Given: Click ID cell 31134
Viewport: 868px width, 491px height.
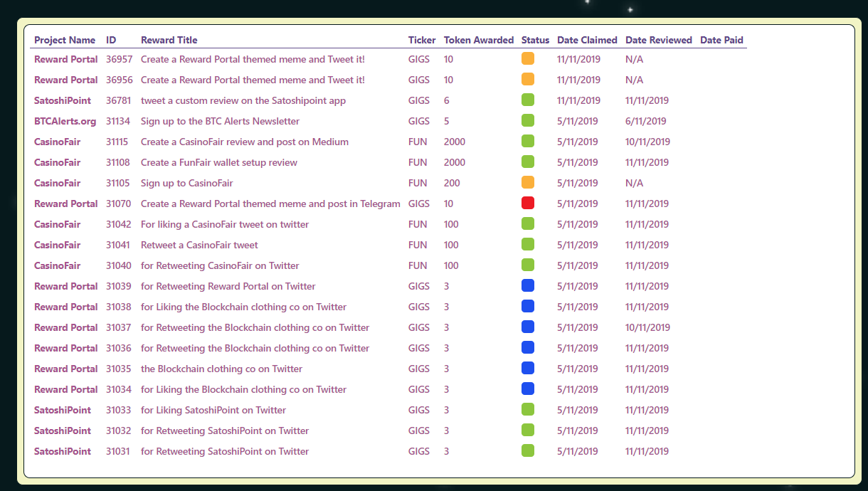Looking at the screenshot, I should coord(118,121).
